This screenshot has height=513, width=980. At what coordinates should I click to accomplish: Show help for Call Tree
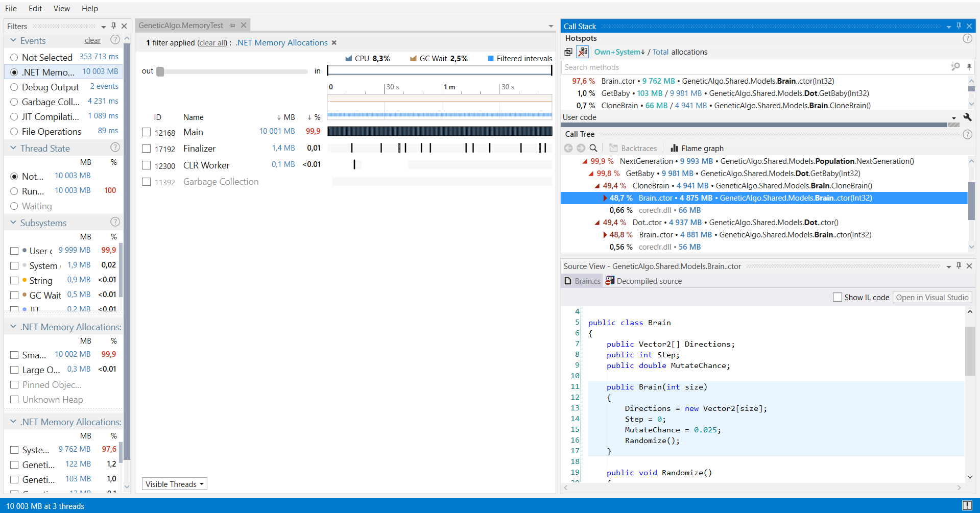(967, 134)
